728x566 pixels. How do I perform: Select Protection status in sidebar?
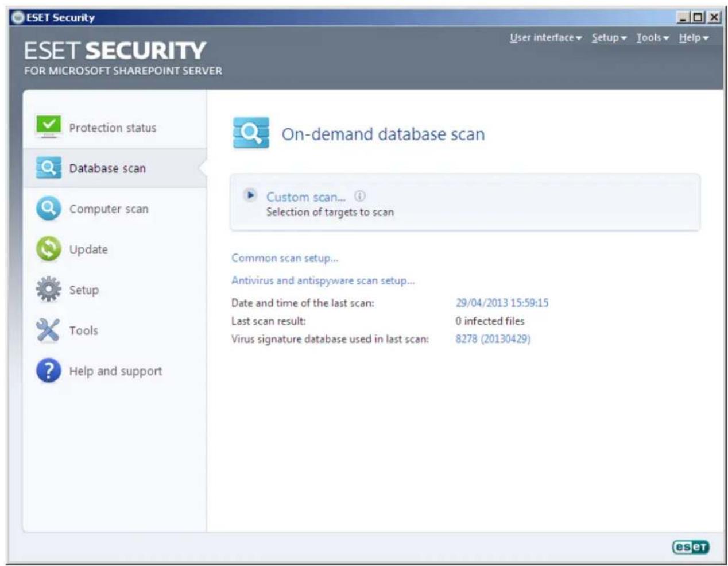(x=115, y=128)
